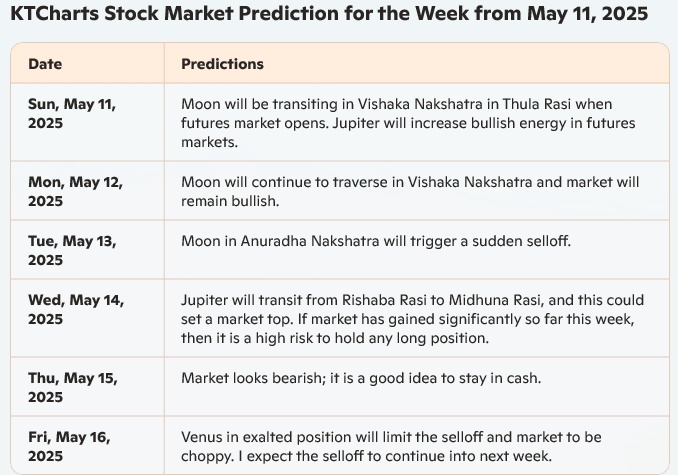Viewport: 678px width, 475px height.
Task: Click the Vishaka Nakshatra in Thula Rasi prediction
Action: [x=408, y=123]
